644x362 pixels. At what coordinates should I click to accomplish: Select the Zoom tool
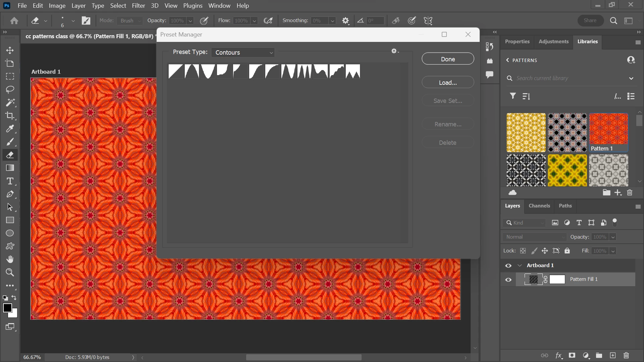click(x=10, y=273)
